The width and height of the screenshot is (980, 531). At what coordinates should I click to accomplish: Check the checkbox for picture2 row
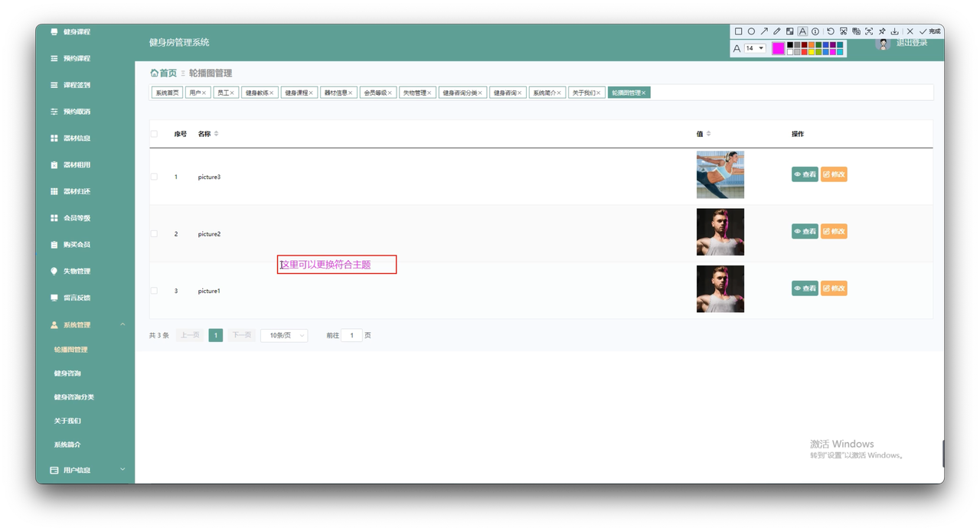point(153,233)
